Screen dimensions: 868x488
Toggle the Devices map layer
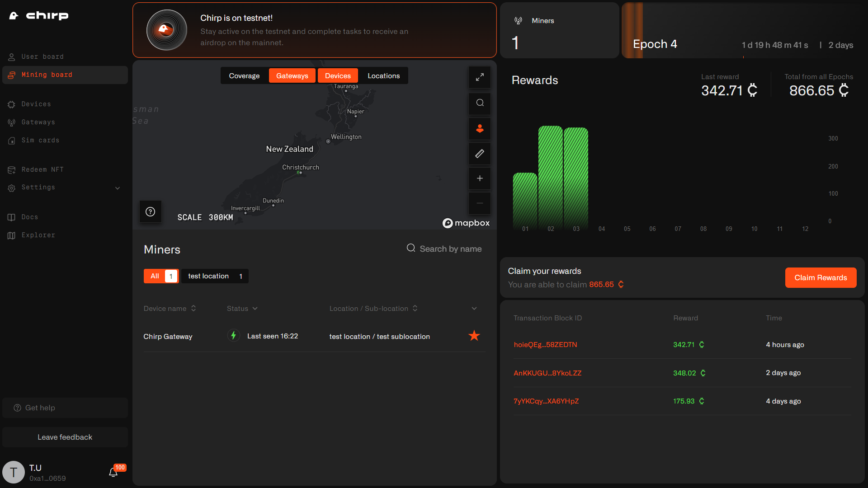(x=338, y=75)
